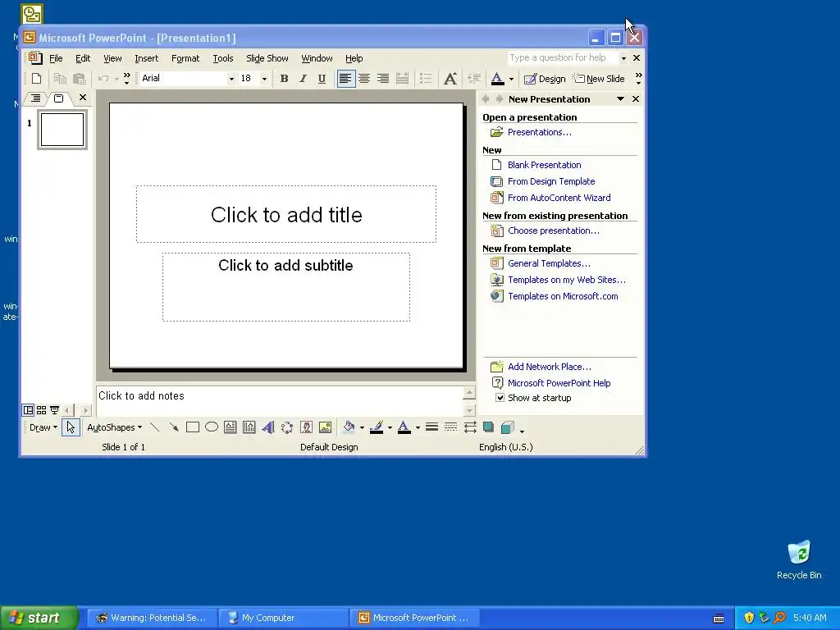Image resolution: width=840 pixels, height=630 pixels.
Task: Open the Slide Show menu
Action: (267, 58)
